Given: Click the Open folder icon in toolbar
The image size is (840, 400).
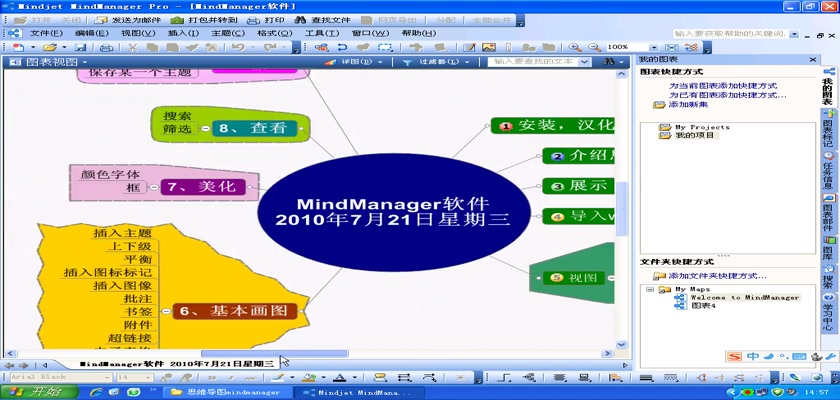Looking at the screenshot, I should click(49, 47).
